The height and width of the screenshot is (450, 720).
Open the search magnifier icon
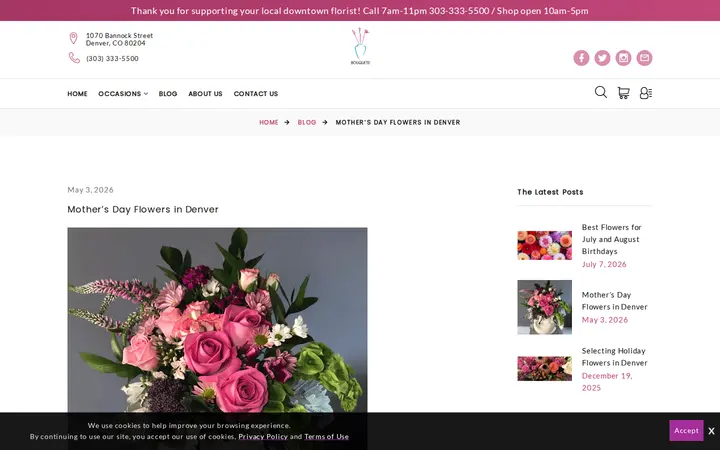pyautogui.click(x=601, y=92)
